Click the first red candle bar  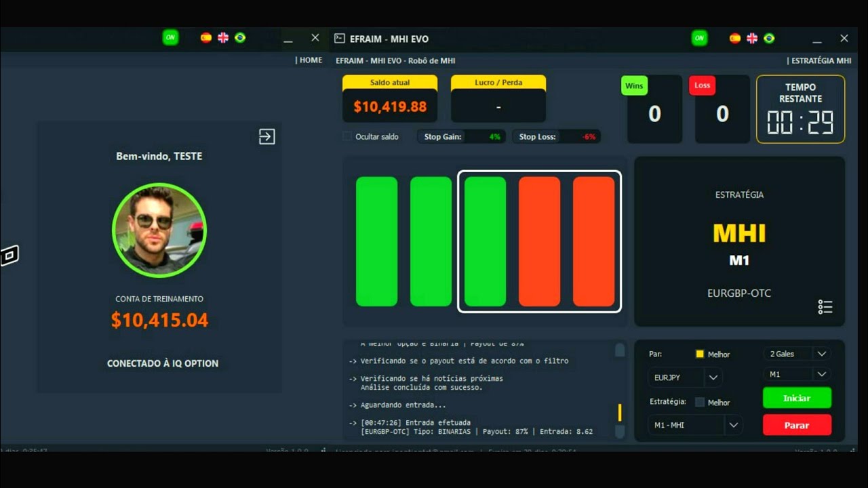click(540, 241)
